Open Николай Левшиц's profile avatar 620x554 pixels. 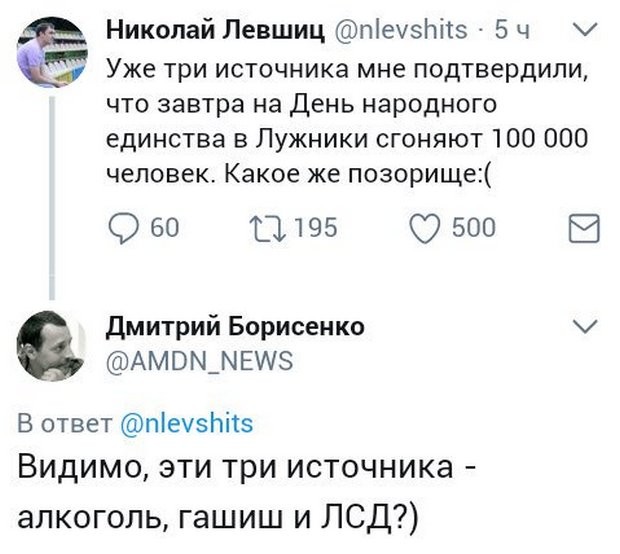point(52,53)
